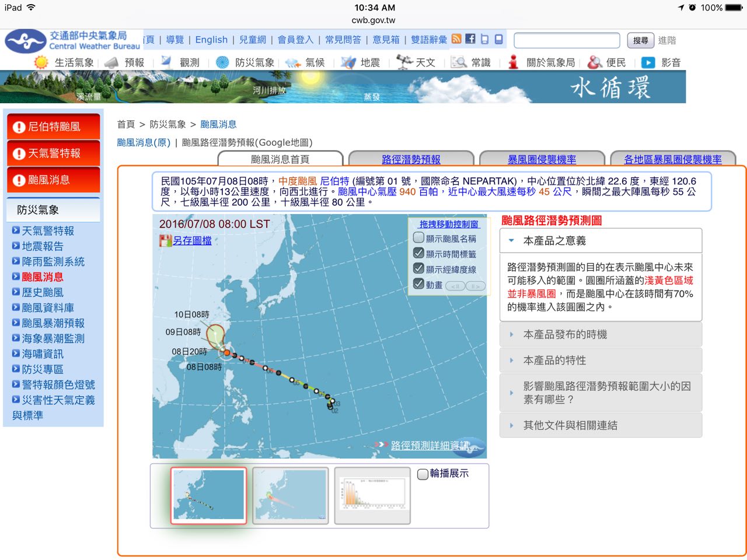Open the telescope 天文 astronomy icon

[x=404, y=62]
